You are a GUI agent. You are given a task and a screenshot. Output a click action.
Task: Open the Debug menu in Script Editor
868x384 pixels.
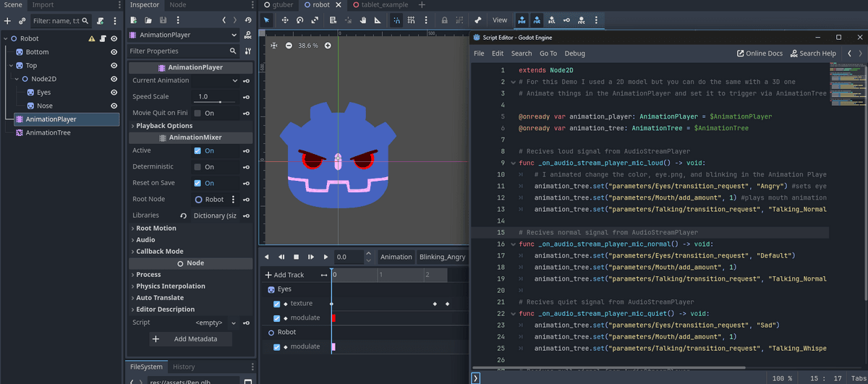click(x=574, y=54)
